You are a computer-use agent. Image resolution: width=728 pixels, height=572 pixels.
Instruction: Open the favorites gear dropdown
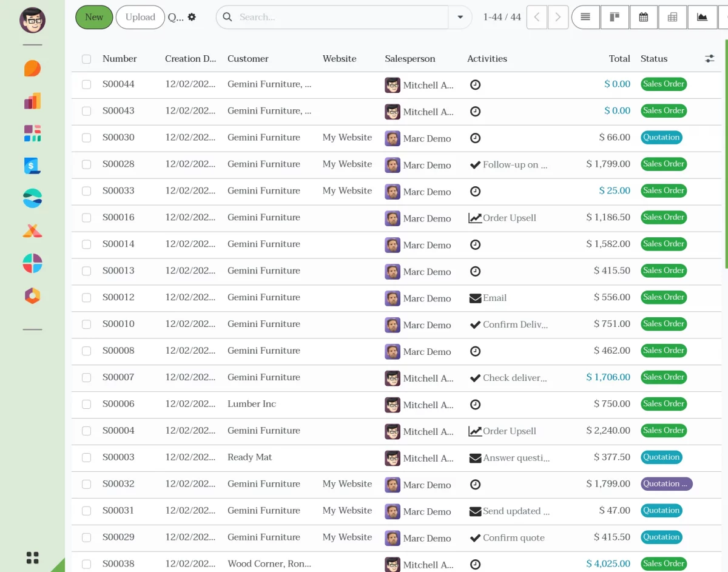tap(192, 17)
